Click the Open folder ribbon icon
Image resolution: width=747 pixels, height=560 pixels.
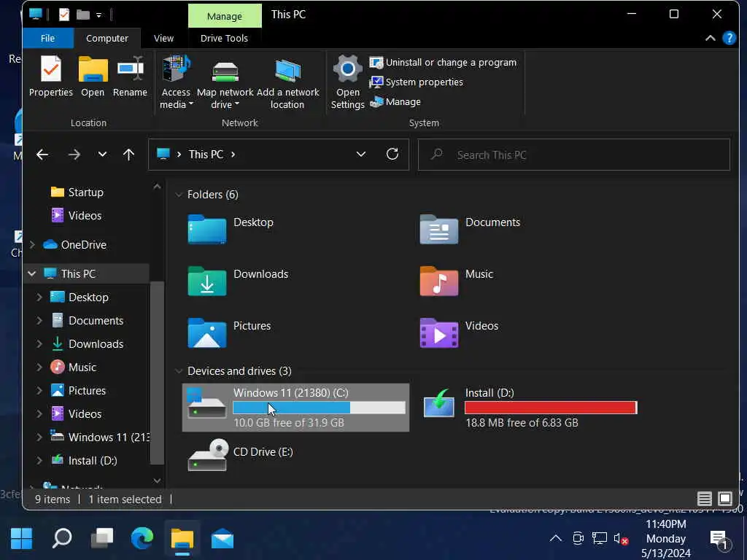tap(93, 69)
